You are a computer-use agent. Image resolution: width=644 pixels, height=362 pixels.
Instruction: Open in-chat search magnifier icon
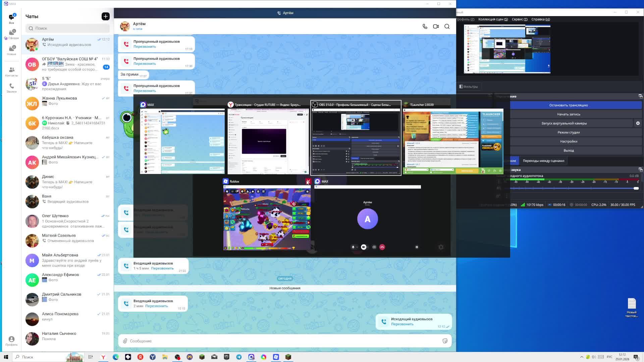click(447, 26)
